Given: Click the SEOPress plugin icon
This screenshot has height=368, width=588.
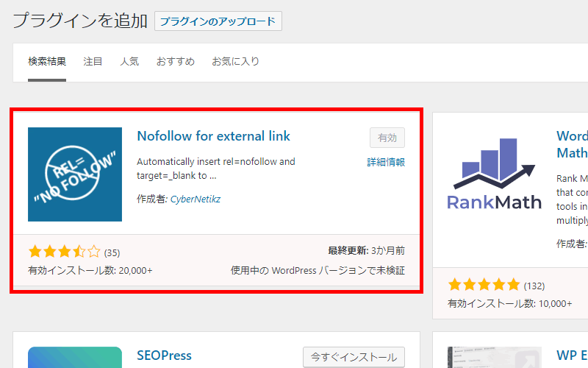Looking at the screenshot, I should tap(75, 358).
